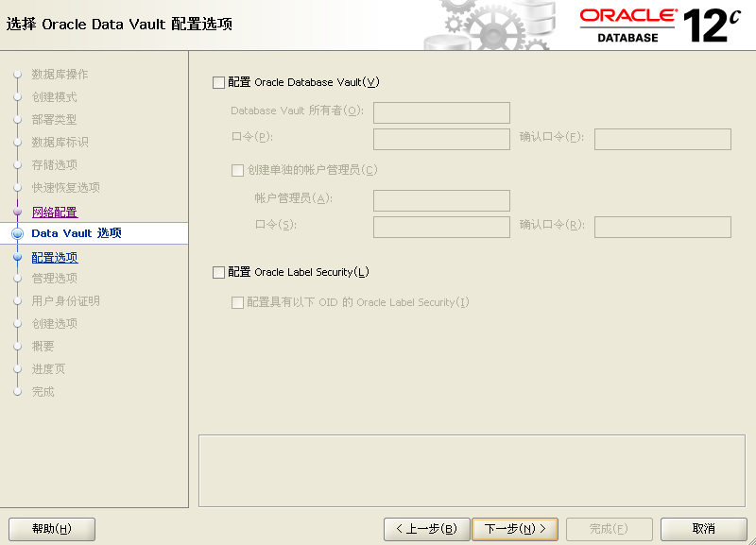Click the empty message area at bottom
This screenshot has width=756, height=545.
pos(472,470)
